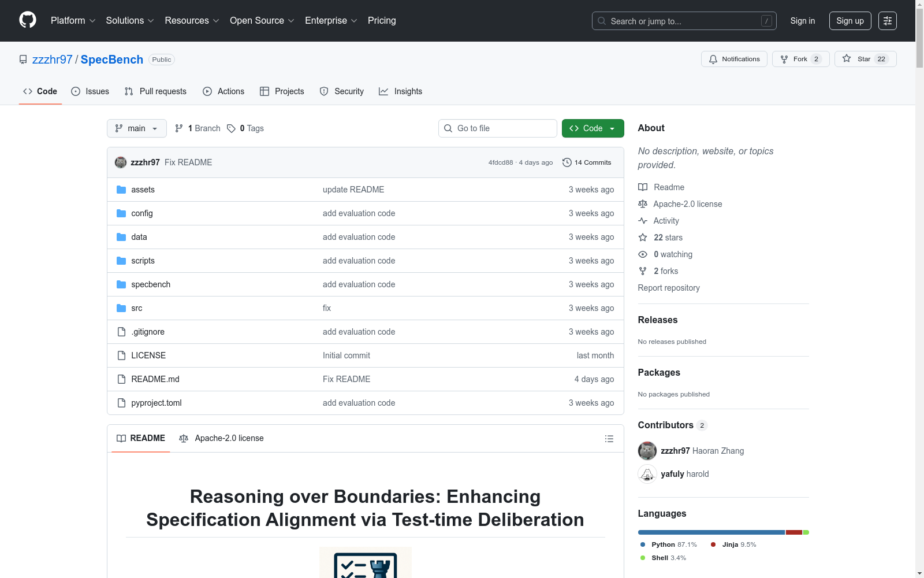The width and height of the screenshot is (924, 578).
Task: Open the assets folder icon
Action: pyautogui.click(x=121, y=190)
